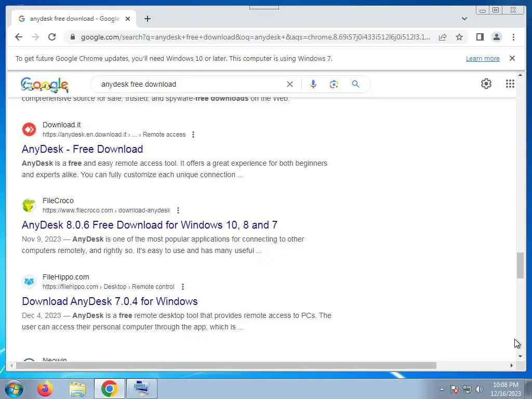Click the Download.it site name

click(x=62, y=125)
